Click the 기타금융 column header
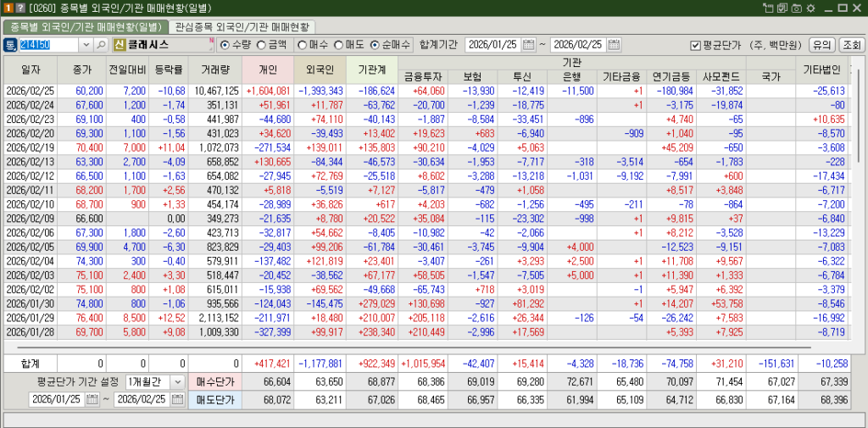Screen dimensions: 868x428 pos(622,77)
